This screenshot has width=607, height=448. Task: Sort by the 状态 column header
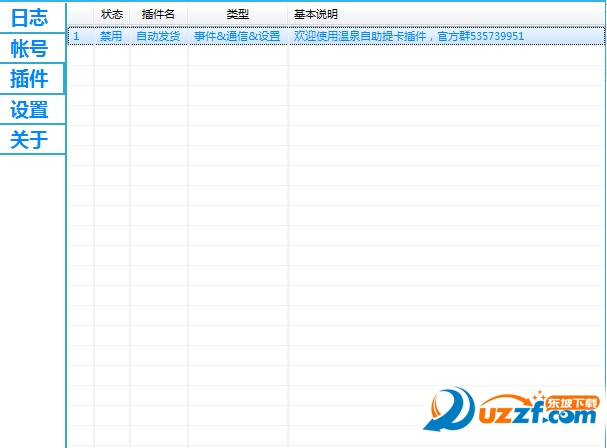pyautogui.click(x=112, y=14)
